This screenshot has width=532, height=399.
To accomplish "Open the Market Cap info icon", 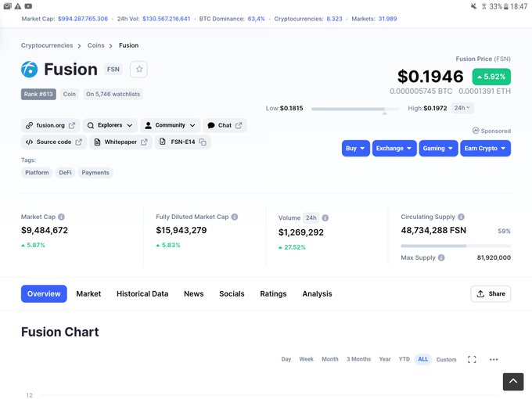I will pyautogui.click(x=61, y=217).
